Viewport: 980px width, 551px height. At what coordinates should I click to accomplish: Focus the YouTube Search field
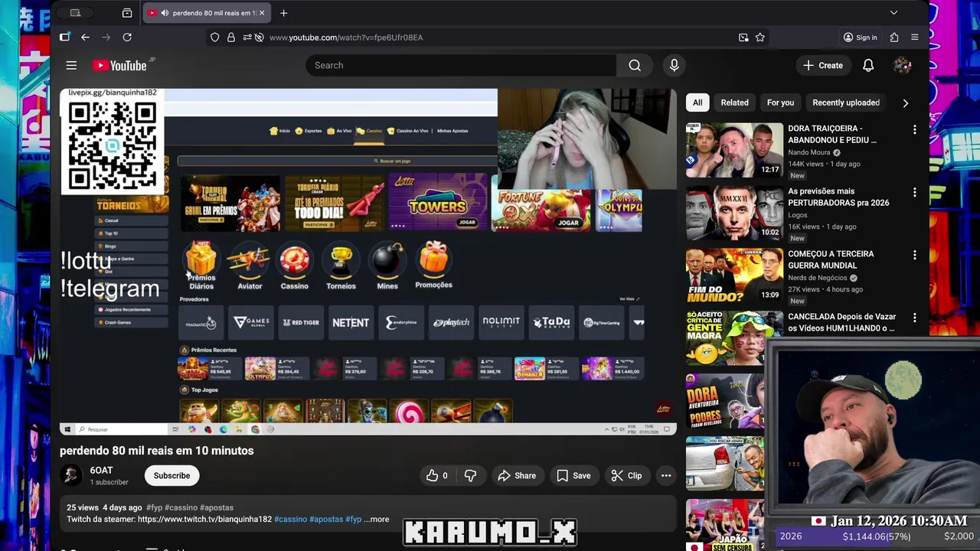tap(461, 66)
